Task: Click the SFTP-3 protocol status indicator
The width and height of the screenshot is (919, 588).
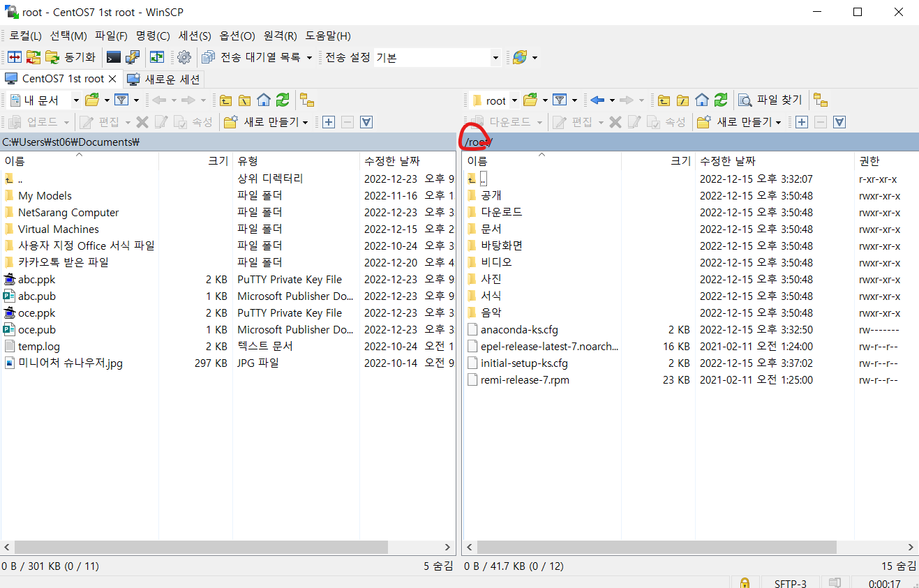Action: click(791, 582)
